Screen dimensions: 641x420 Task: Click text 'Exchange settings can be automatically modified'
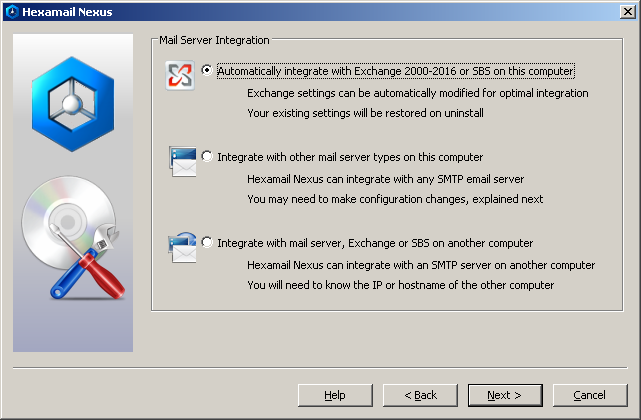pyautogui.click(x=361, y=93)
